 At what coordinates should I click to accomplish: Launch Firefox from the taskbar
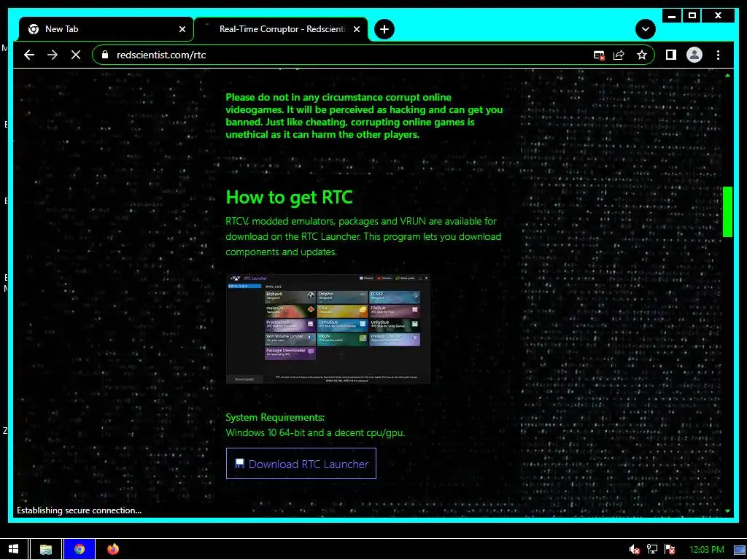coord(113,549)
